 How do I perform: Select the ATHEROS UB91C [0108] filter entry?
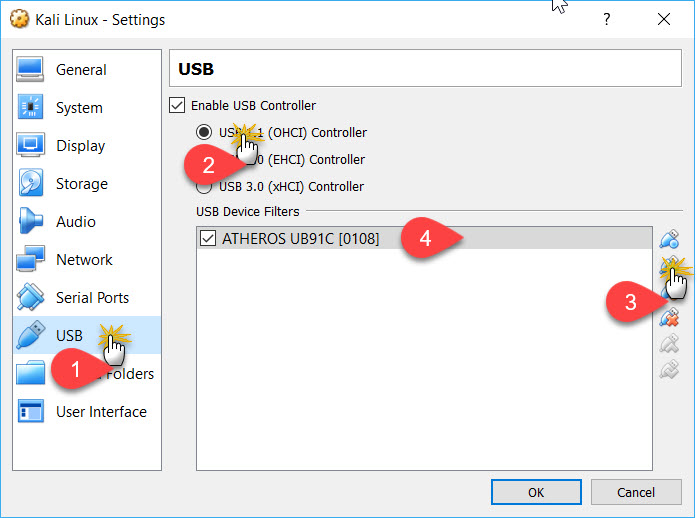coord(300,239)
